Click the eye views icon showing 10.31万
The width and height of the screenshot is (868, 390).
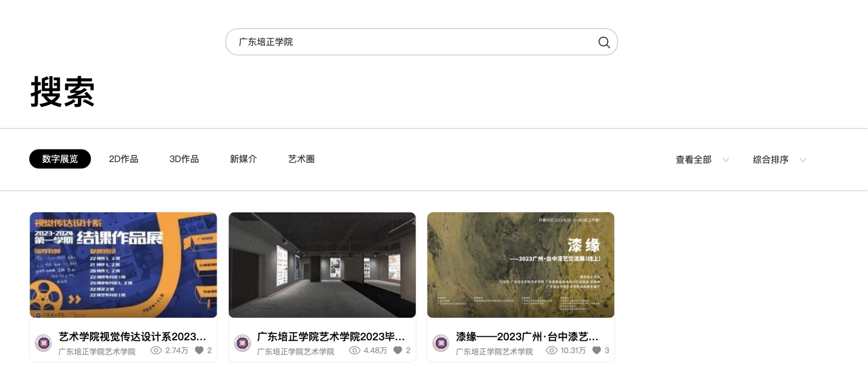[552, 350]
